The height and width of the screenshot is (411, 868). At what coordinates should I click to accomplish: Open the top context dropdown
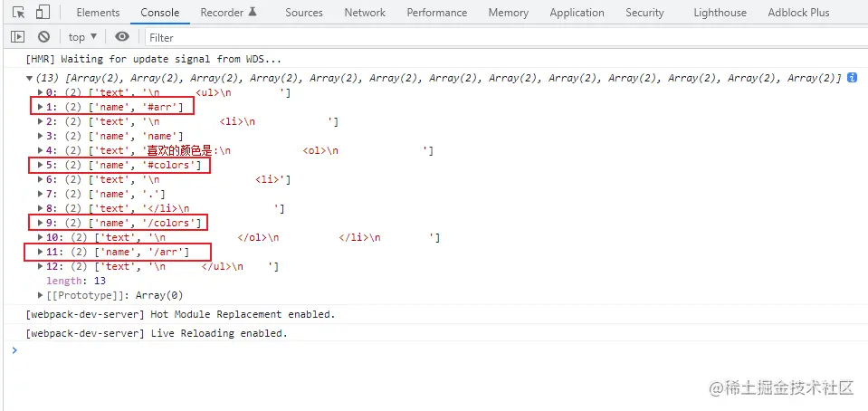[82, 37]
